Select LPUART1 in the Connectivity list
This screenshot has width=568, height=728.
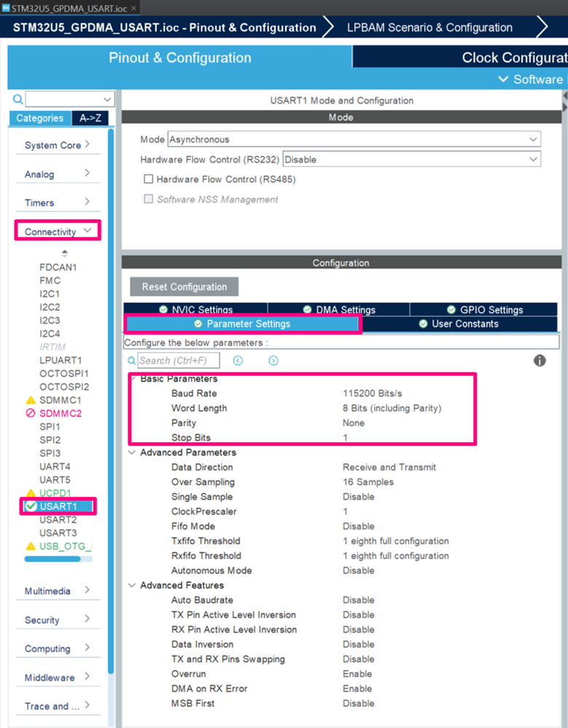[x=61, y=360]
